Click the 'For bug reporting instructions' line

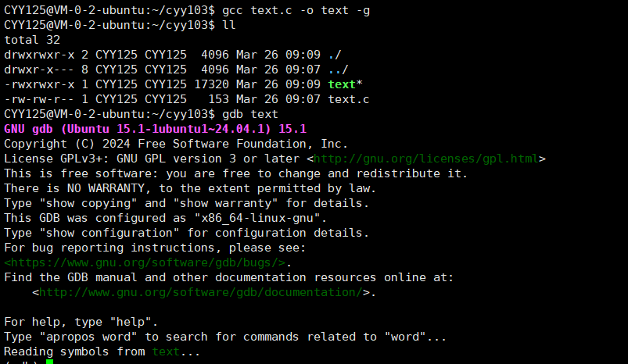[x=155, y=248]
